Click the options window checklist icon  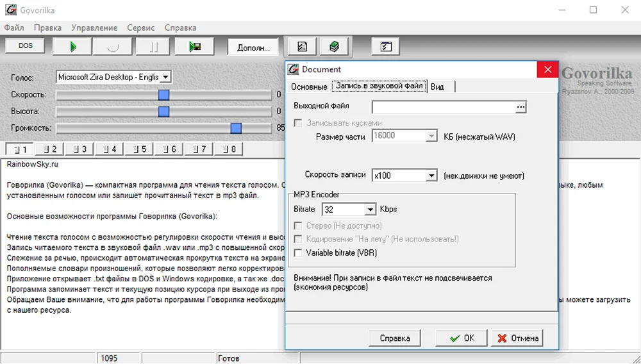(x=386, y=47)
